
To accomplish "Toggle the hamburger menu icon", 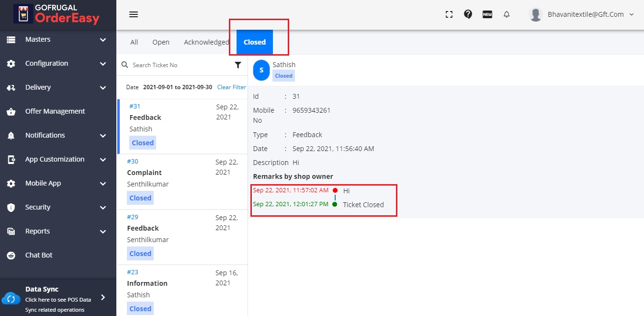I will point(134,14).
